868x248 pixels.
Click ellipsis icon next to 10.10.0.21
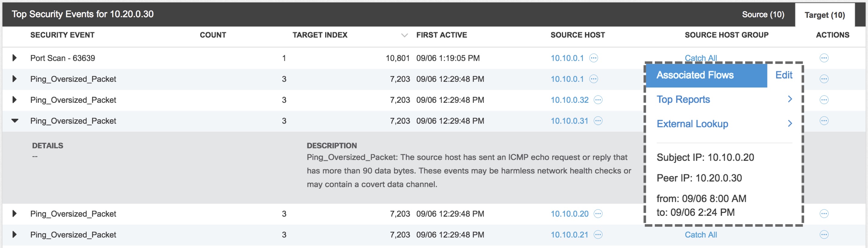[x=598, y=234]
